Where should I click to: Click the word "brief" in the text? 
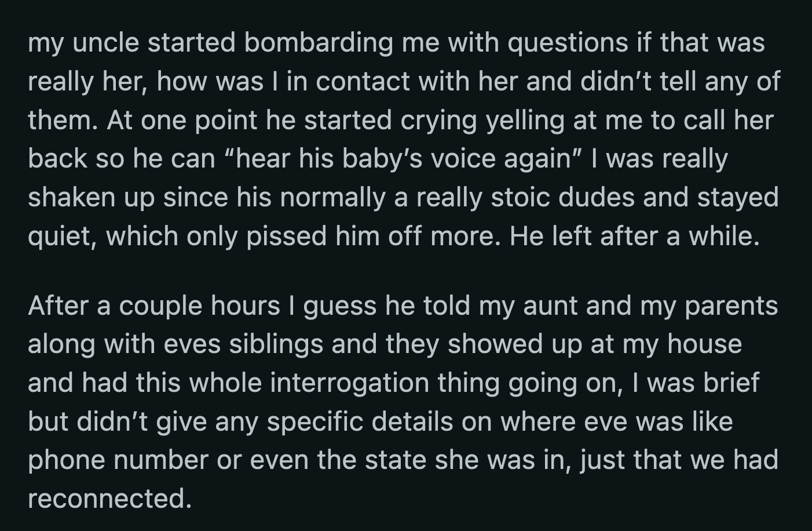(730, 383)
